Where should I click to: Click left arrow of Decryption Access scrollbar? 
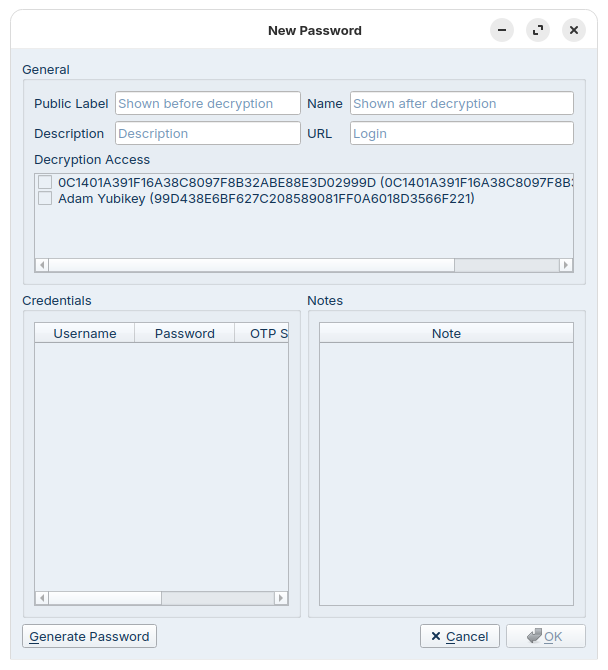coord(42,265)
